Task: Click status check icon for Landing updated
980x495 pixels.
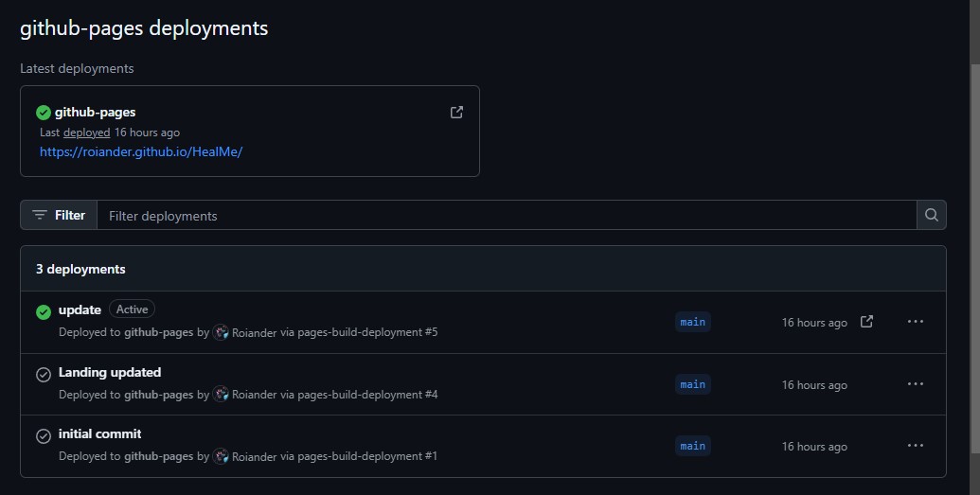Action: tap(44, 375)
